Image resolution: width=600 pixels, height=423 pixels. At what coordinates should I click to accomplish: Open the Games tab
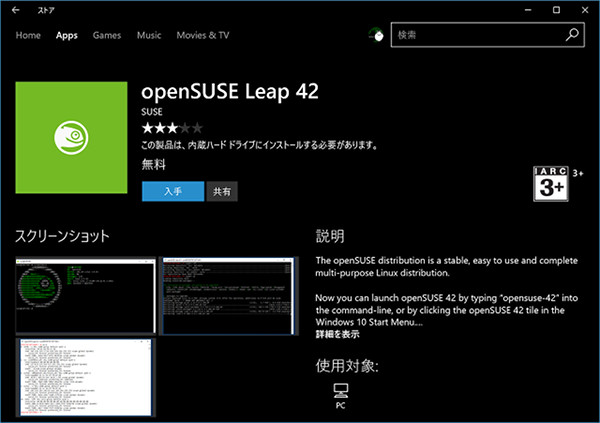click(107, 35)
